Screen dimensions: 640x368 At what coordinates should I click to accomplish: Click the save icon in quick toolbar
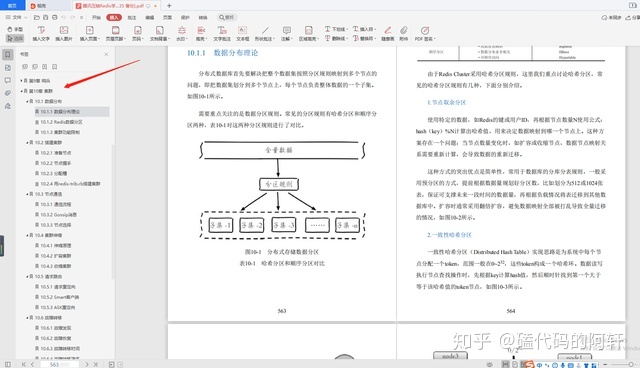(45, 18)
